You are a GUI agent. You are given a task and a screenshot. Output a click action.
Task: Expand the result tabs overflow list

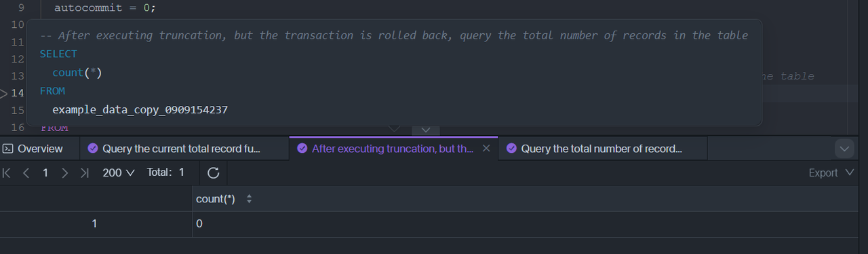click(x=844, y=149)
